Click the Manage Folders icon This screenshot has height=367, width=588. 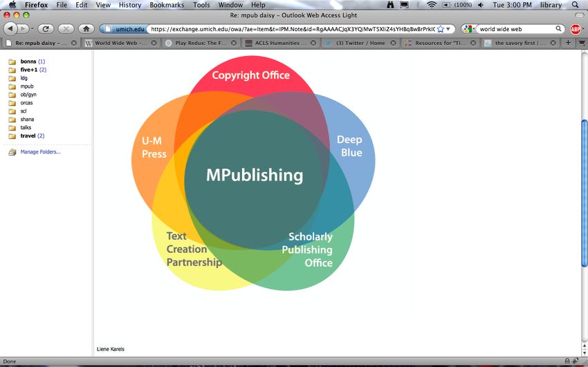pyautogui.click(x=12, y=152)
